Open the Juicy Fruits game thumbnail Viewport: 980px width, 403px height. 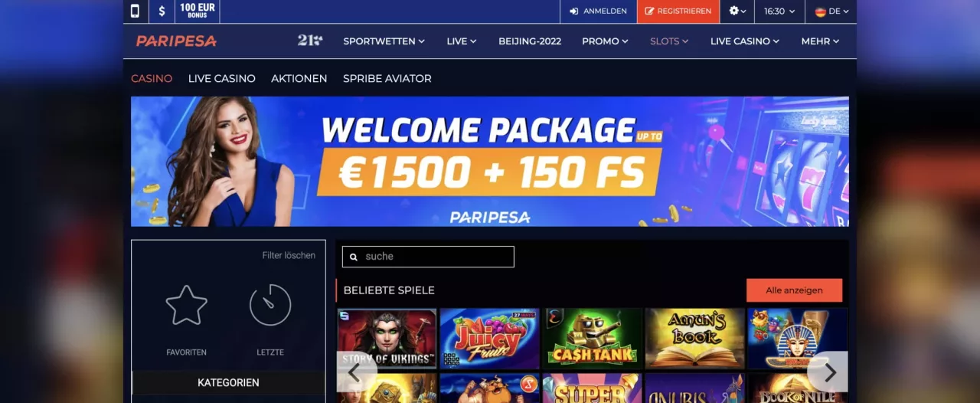489,339
